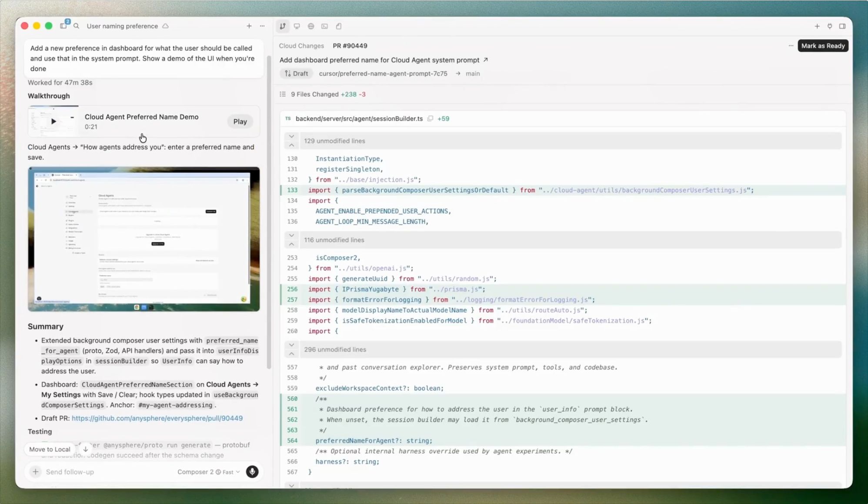The width and height of the screenshot is (868, 504).
Task: Open the Composer 2 Fast model dropdown
Action: coord(208,472)
